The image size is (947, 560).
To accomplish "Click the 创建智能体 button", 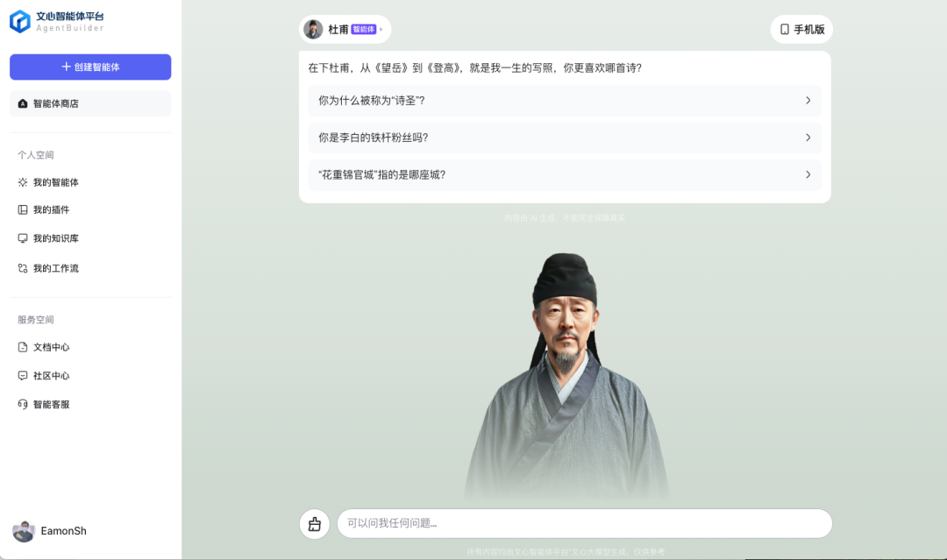I will pyautogui.click(x=90, y=67).
